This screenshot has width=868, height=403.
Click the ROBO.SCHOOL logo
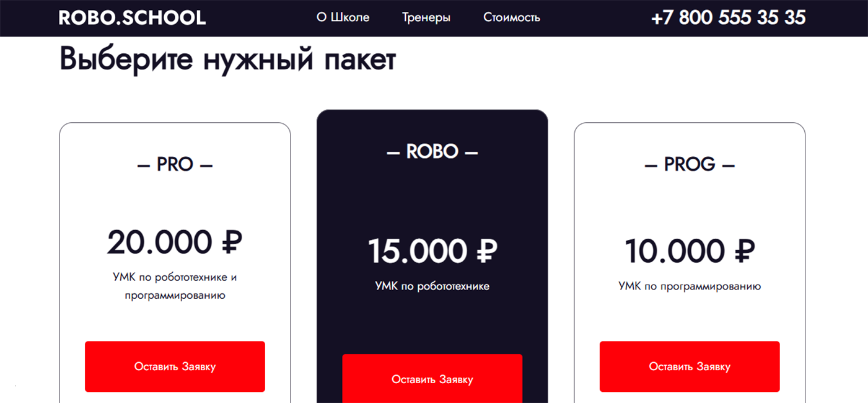coord(132,18)
